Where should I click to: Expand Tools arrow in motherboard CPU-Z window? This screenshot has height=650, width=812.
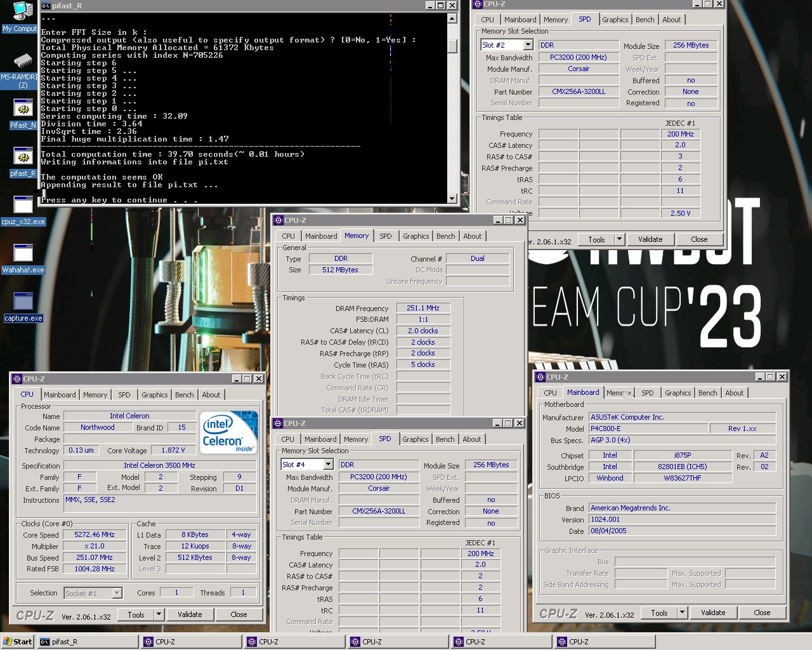[x=682, y=613]
